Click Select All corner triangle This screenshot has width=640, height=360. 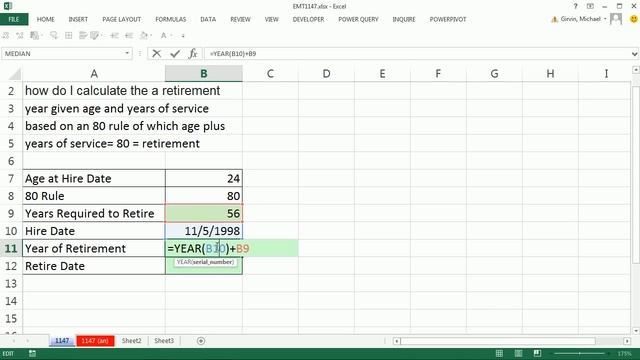(15, 74)
